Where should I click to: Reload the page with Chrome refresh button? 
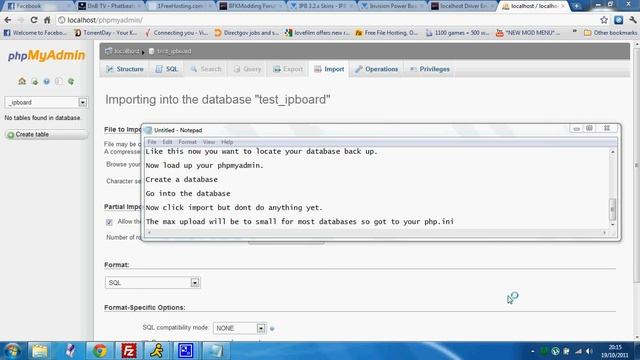point(34,20)
